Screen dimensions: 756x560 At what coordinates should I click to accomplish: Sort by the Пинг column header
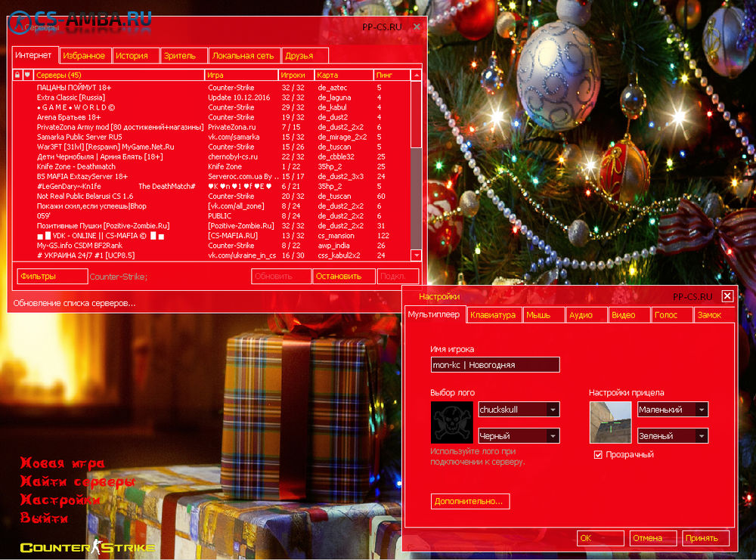click(392, 75)
